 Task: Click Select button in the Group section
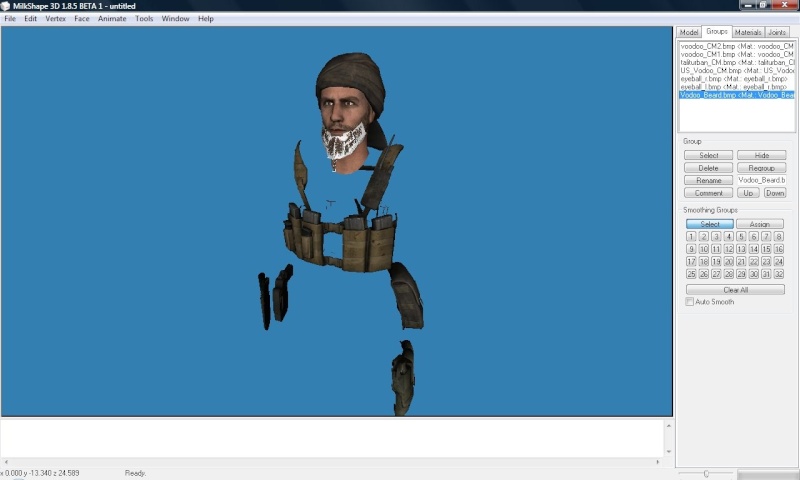(x=708, y=155)
